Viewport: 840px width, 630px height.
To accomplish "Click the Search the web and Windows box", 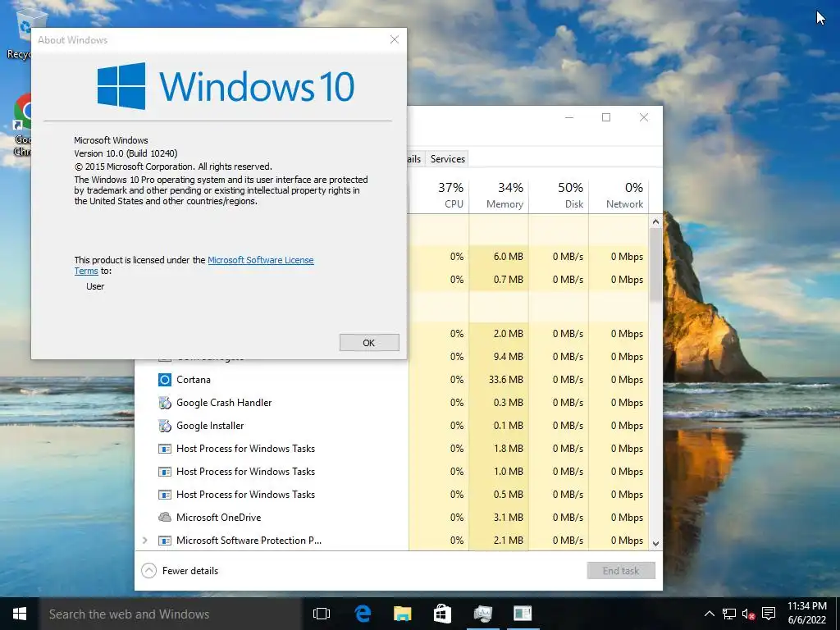I will (x=171, y=614).
